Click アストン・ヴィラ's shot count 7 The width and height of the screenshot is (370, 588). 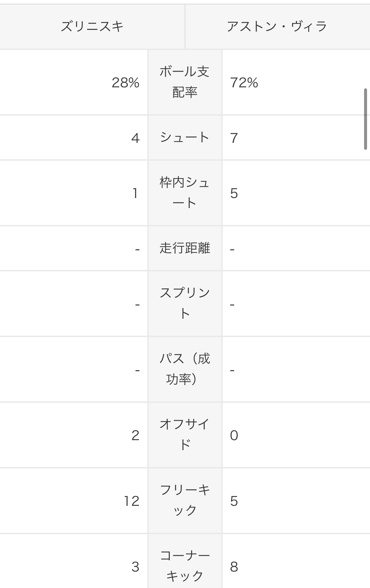click(x=234, y=138)
